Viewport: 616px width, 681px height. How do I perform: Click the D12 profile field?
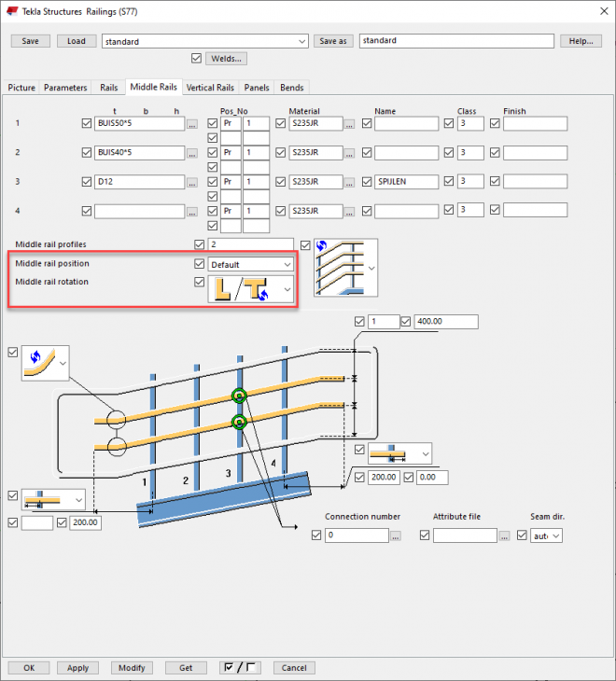pos(139,182)
